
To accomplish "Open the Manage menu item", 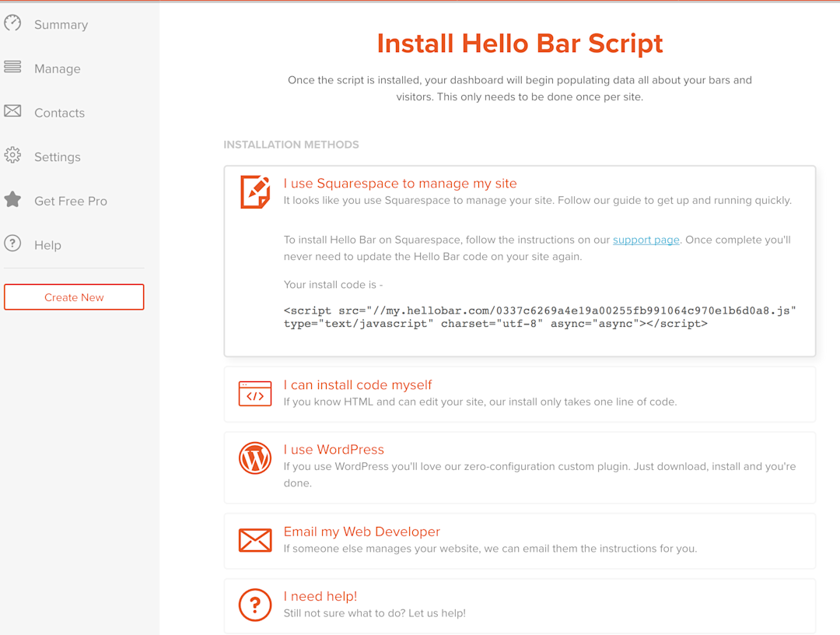I will tap(58, 68).
